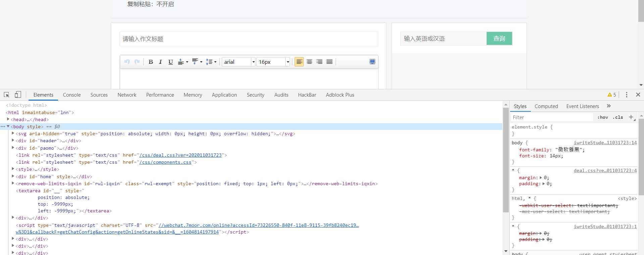644x255 pixels.
Task: Click the green 查询 button
Action: 499,39
